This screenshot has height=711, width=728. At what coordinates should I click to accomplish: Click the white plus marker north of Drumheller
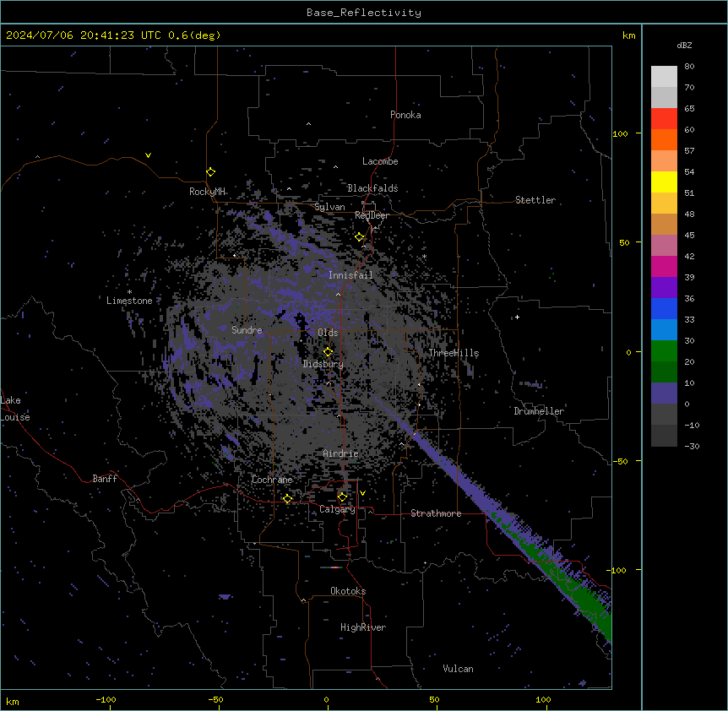coord(517,318)
